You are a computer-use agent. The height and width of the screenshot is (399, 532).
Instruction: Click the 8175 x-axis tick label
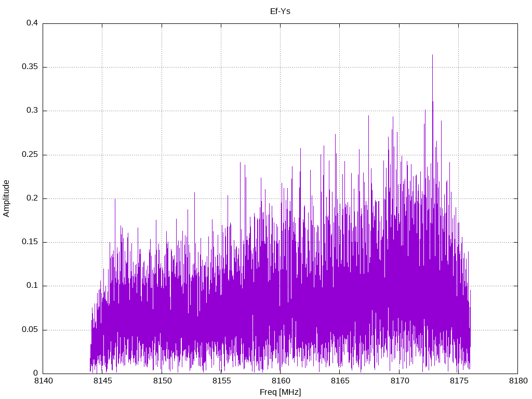click(x=459, y=381)
